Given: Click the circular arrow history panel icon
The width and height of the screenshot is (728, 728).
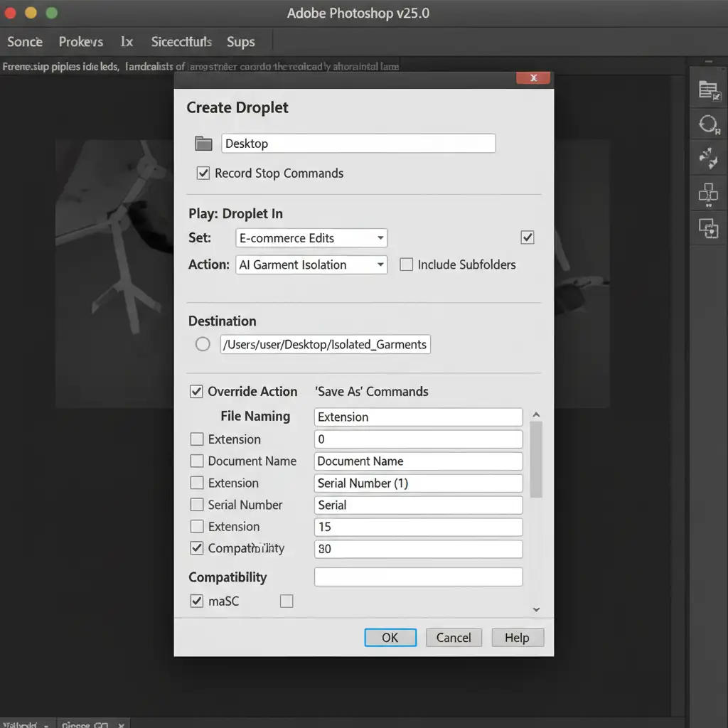Looking at the screenshot, I should tap(709, 125).
